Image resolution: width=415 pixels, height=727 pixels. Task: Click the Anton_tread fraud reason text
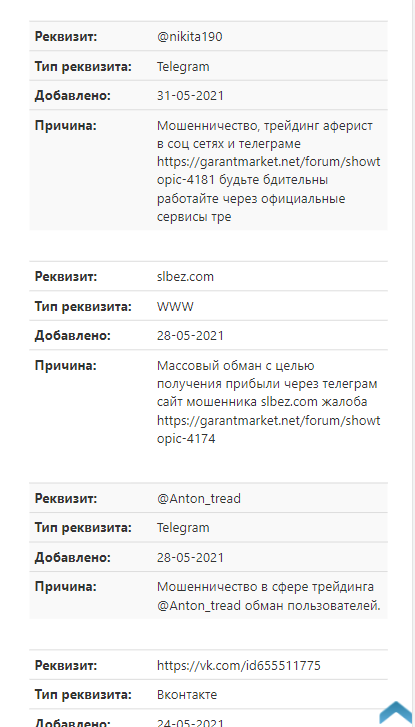pyautogui.click(x=268, y=596)
